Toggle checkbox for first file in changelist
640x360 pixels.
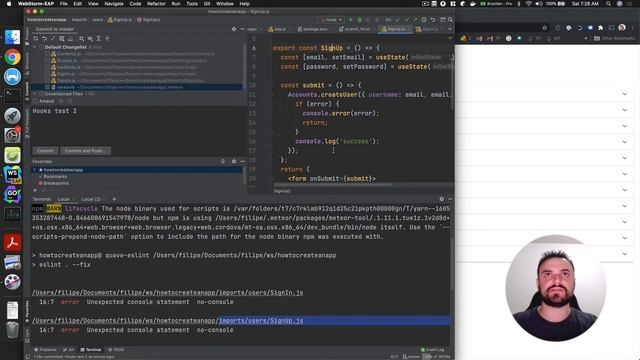(47, 54)
